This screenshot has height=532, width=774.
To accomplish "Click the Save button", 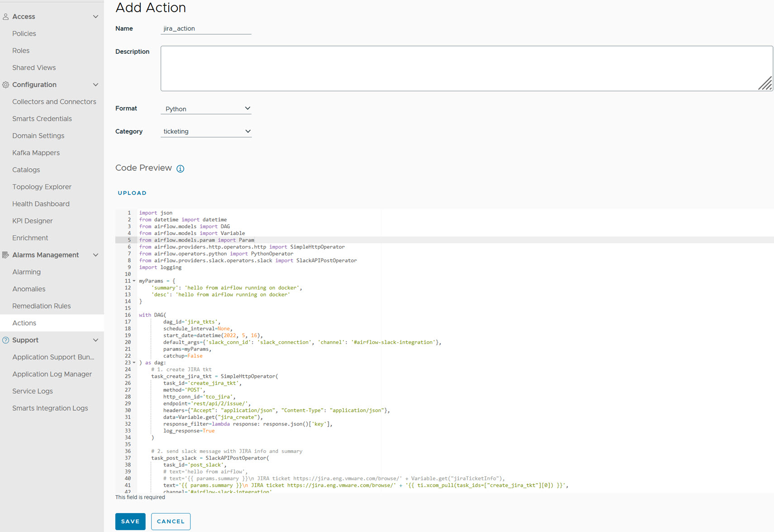I will pyautogui.click(x=130, y=521).
